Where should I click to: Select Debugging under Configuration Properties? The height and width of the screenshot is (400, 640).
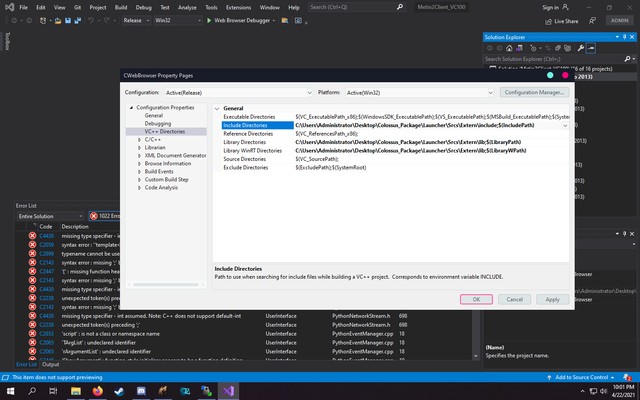click(x=158, y=123)
